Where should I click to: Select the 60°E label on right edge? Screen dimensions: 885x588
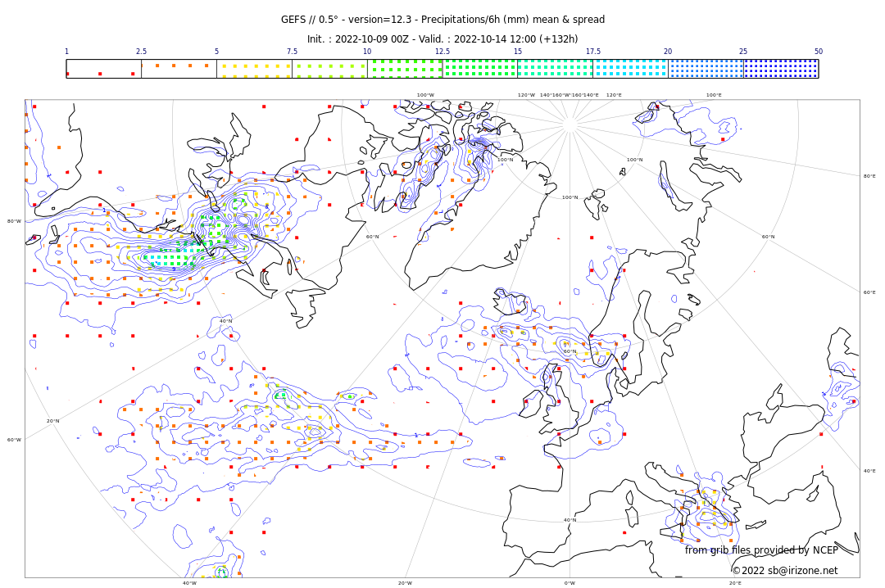pos(869,292)
